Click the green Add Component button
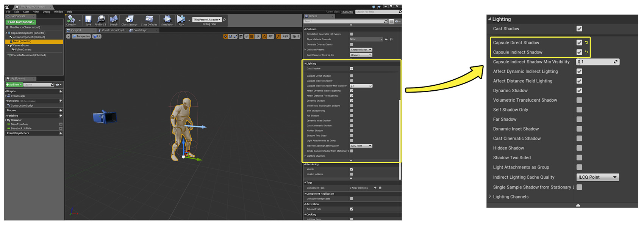 (20, 22)
